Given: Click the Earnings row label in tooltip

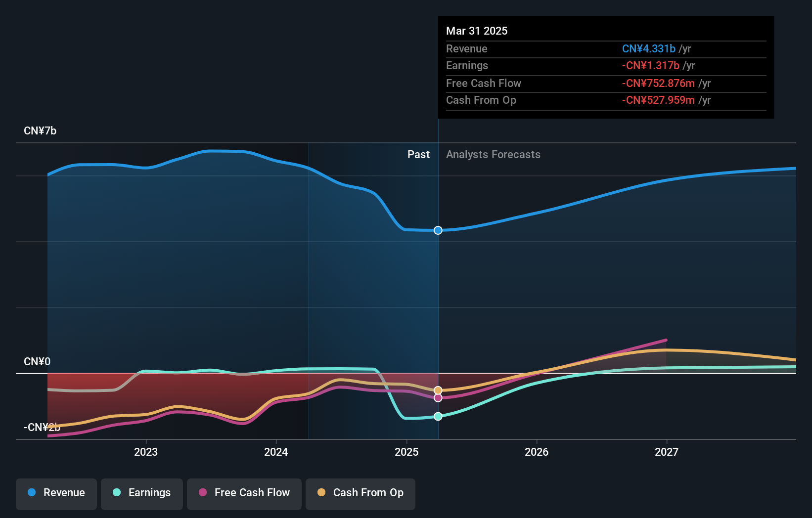Looking at the screenshot, I should click(x=467, y=66).
